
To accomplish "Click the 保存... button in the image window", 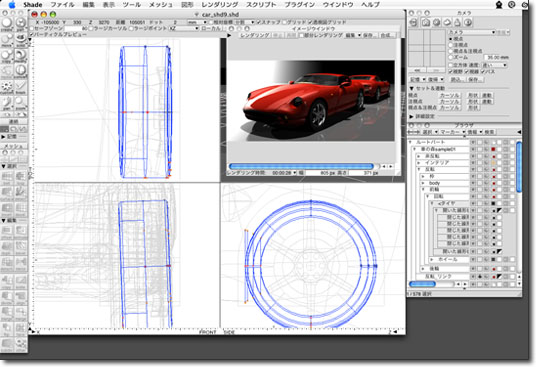I will pos(370,35).
